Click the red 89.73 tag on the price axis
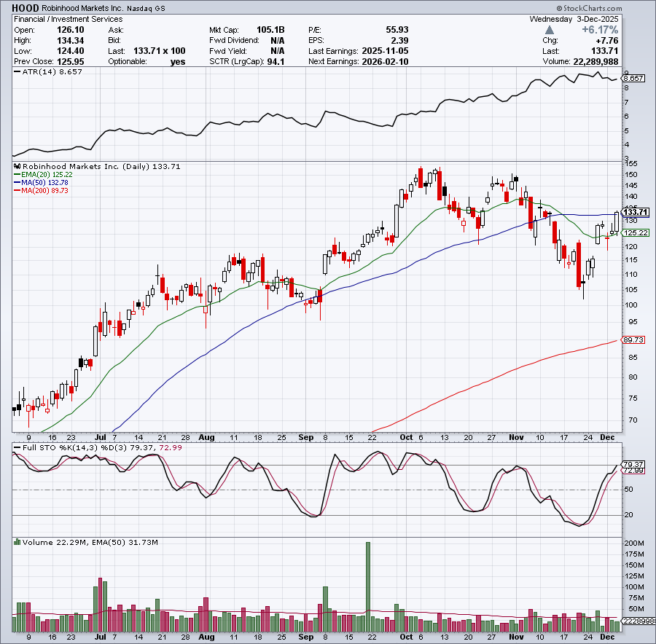 point(633,339)
